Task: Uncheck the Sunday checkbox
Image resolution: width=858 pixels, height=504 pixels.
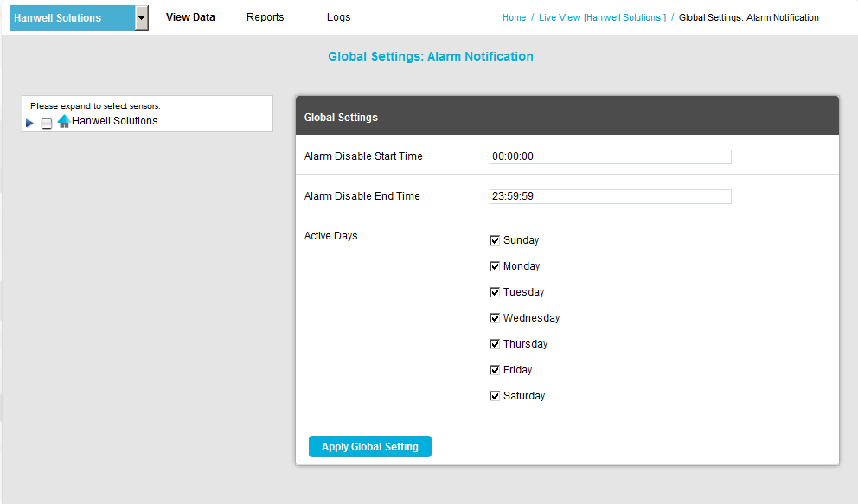Action: [495, 240]
